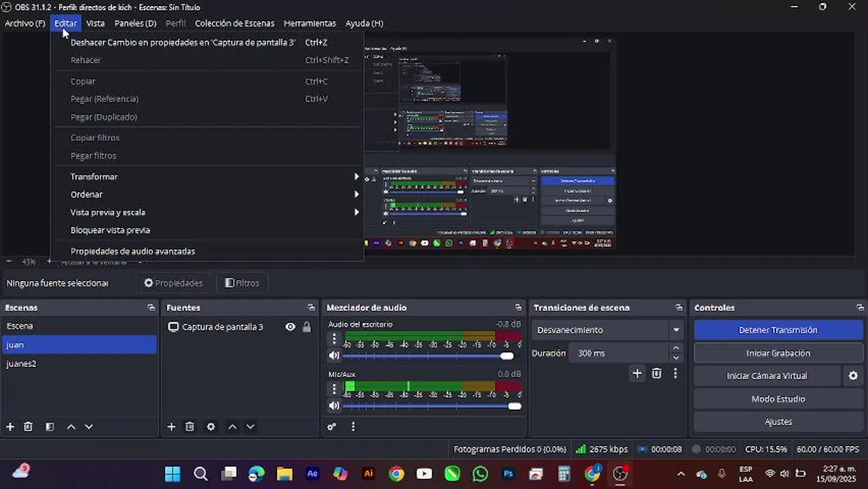Open WhatsApp from the taskbar

tap(480, 473)
